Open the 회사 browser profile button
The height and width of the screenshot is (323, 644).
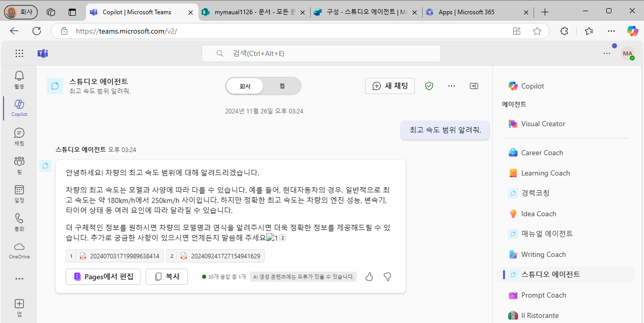click(21, 12)
